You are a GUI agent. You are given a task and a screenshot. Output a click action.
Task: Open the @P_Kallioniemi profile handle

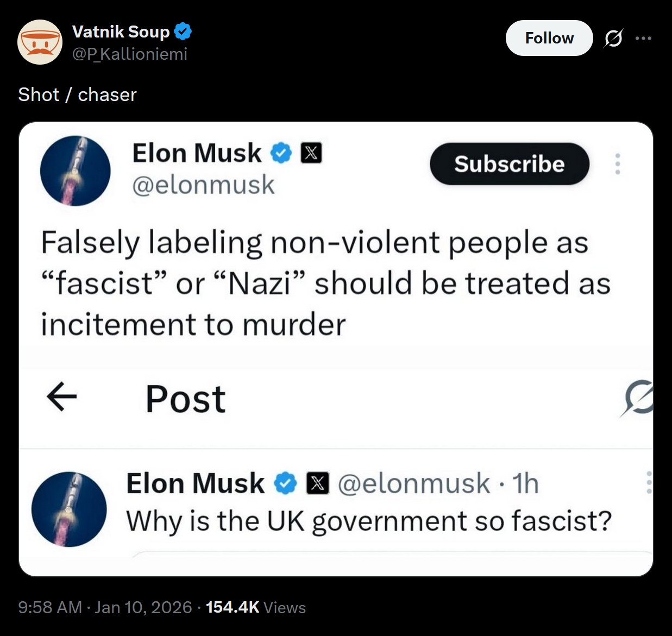(130, 54)
